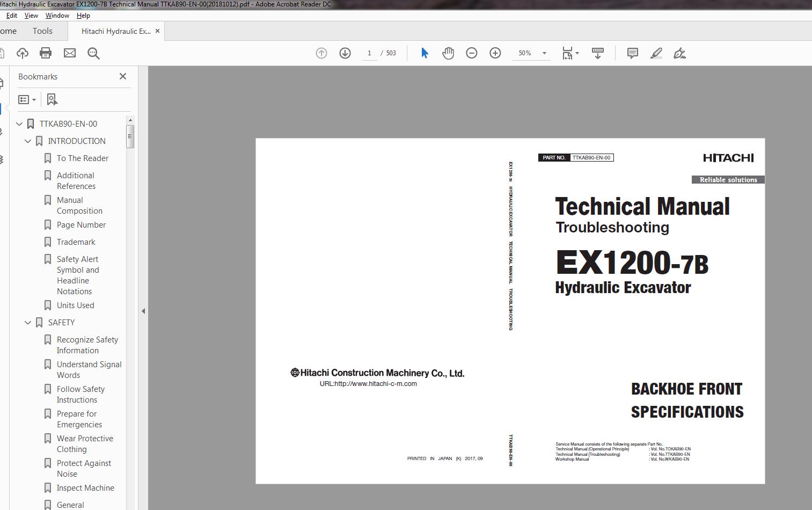Jump to Safety Alert Symbol bookmark
Screen dimensions: 812x510
click(78, 275)
